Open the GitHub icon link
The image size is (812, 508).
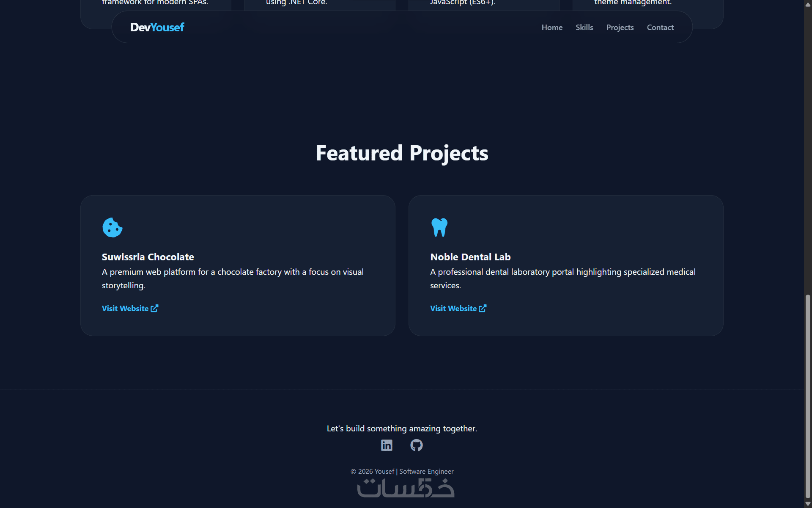point(417,445)
